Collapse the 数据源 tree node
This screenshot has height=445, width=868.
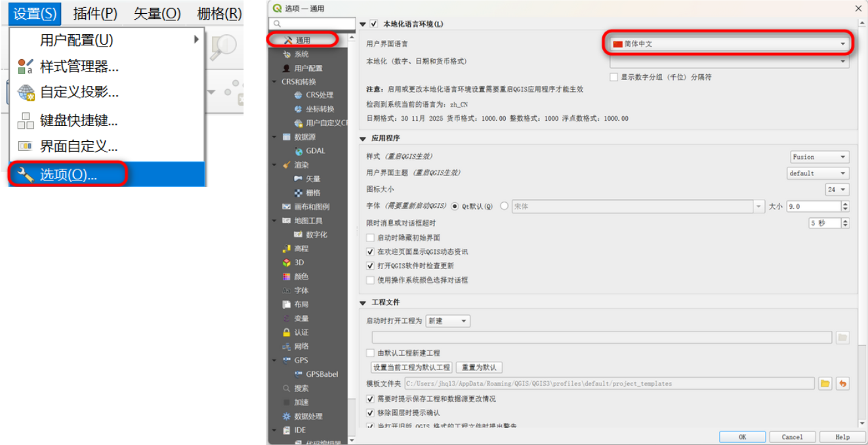point(275,137)
